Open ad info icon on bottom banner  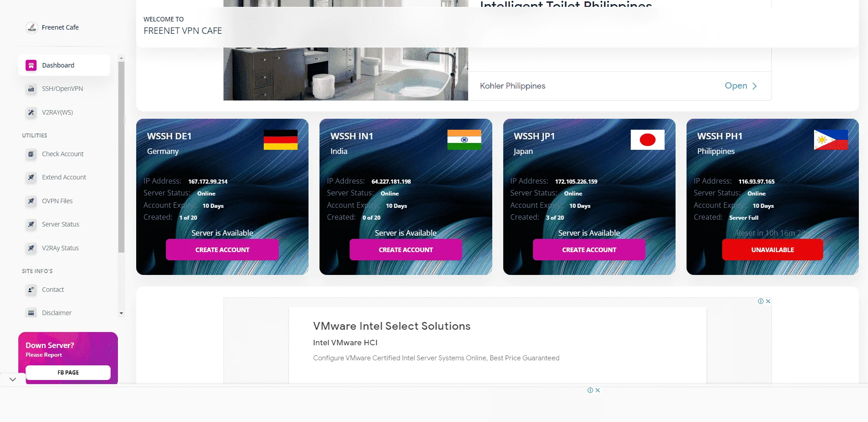590,390
